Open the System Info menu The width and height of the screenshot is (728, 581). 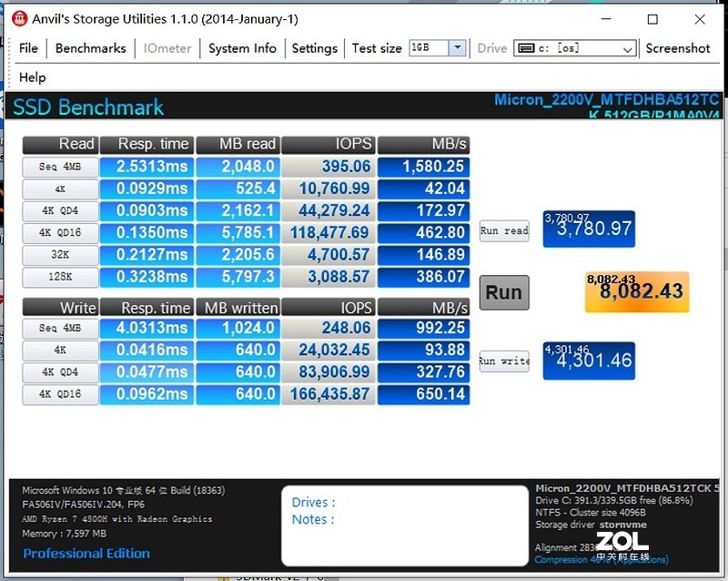[242, 48]
